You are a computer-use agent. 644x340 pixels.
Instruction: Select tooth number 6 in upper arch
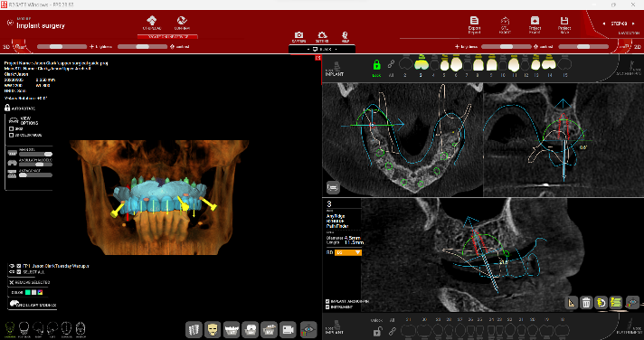(x=456, y=66)
